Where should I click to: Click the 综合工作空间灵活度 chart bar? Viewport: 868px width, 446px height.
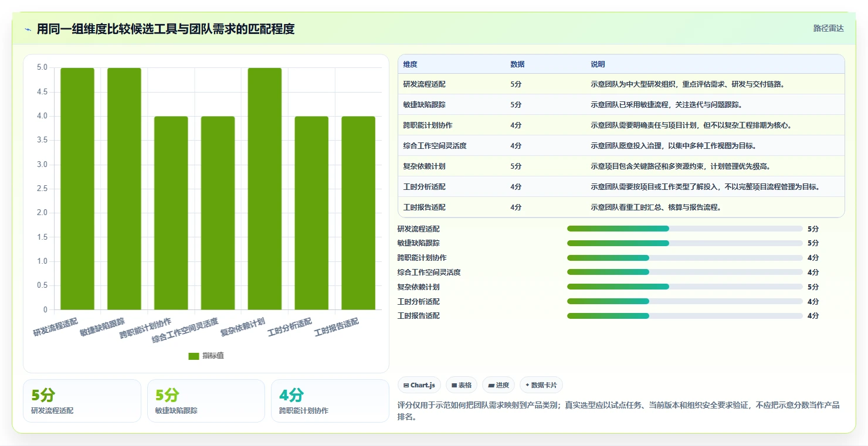coord(218,213)
